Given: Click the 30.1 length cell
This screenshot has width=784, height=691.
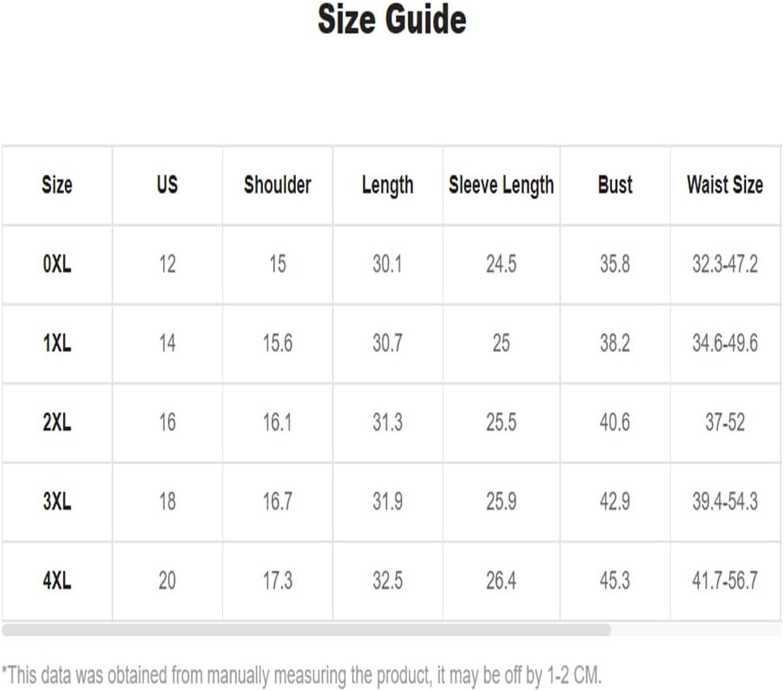Looking at the screenshot, I should (x=388, y=264).
